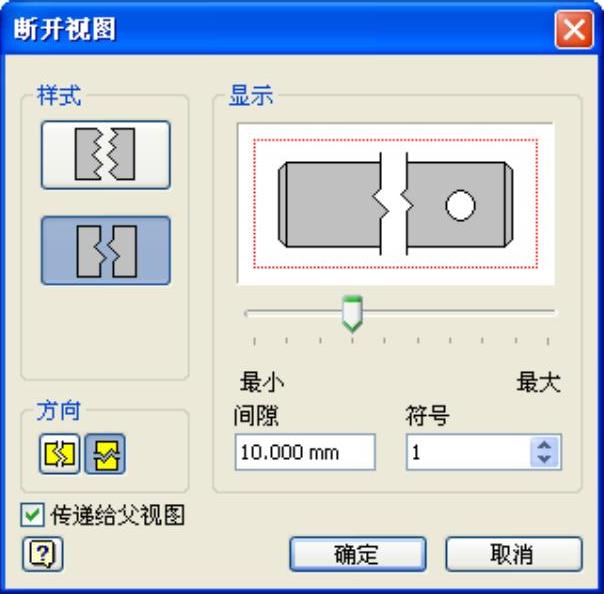Toggle the 传递给父视图 checkbox

[x=32, y=515]
